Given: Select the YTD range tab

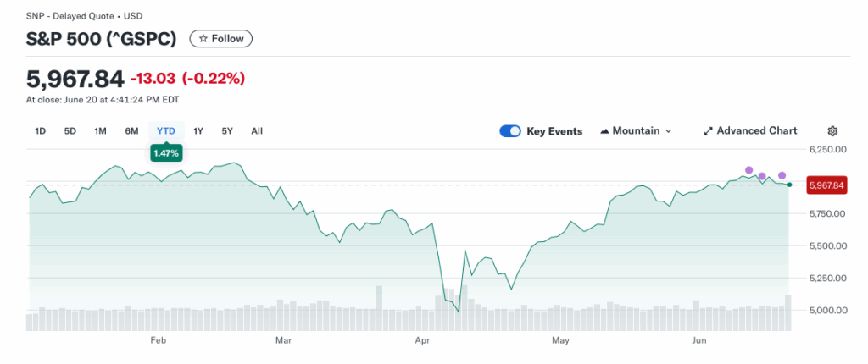Looking at the screenshot, I should (166, 131).
